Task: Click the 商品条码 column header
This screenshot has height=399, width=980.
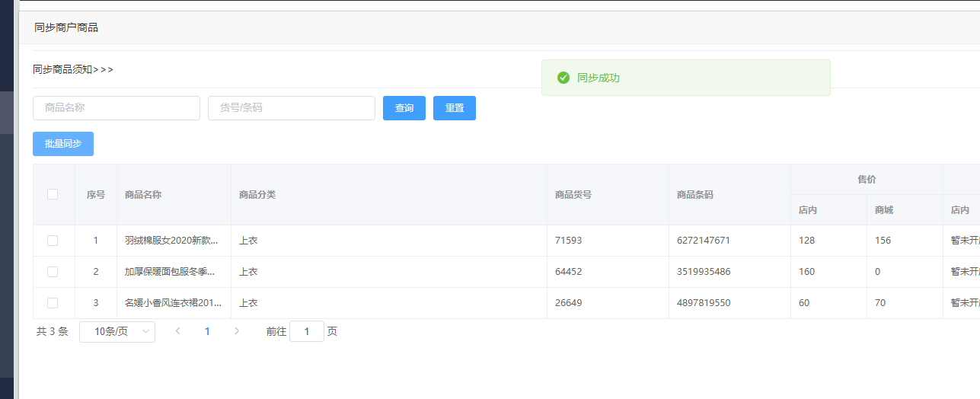Action: coord(695,195)
